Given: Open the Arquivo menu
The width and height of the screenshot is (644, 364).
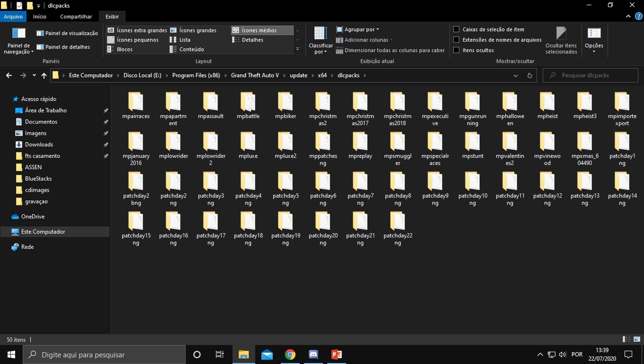Looking at the screenshot, I should (x=13, y=17).
